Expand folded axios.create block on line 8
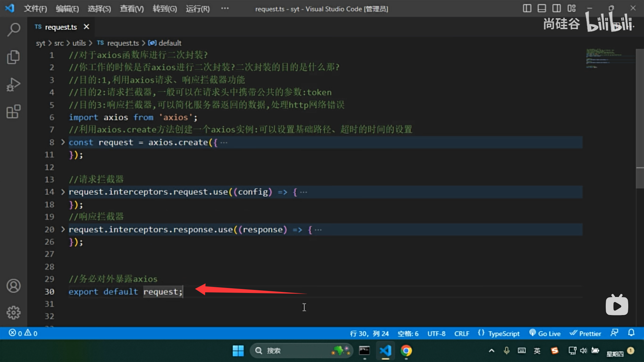Screen dimensions: 644x362 (x=63, y=142)
